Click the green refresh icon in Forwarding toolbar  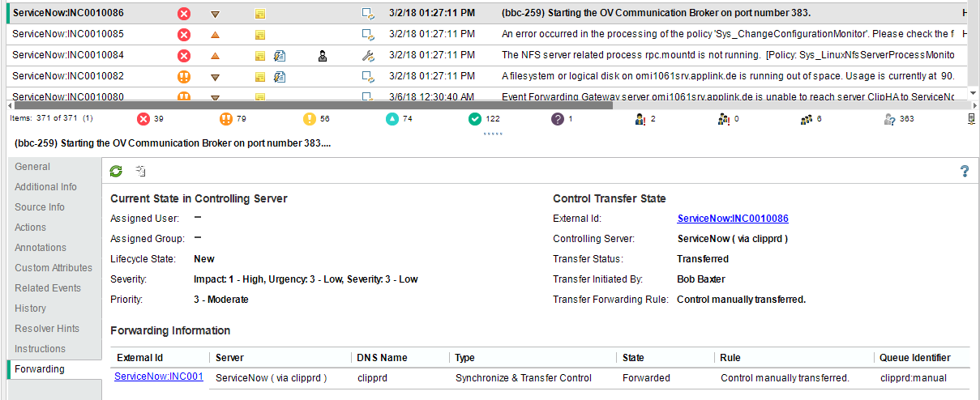pos(117,171)
